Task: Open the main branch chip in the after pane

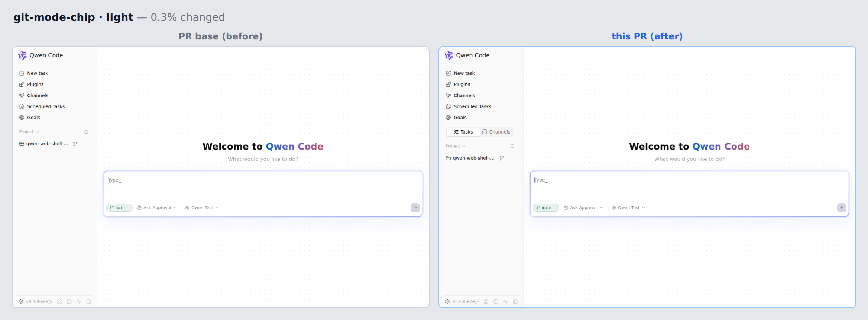Action: 546,208
